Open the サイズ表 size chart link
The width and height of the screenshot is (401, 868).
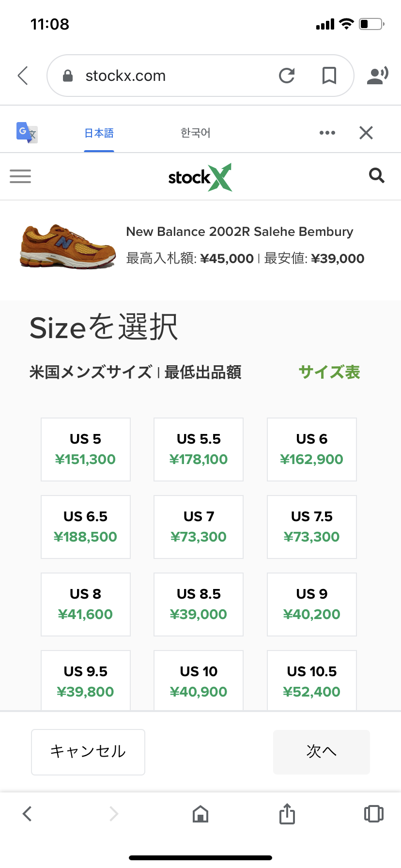329,372
